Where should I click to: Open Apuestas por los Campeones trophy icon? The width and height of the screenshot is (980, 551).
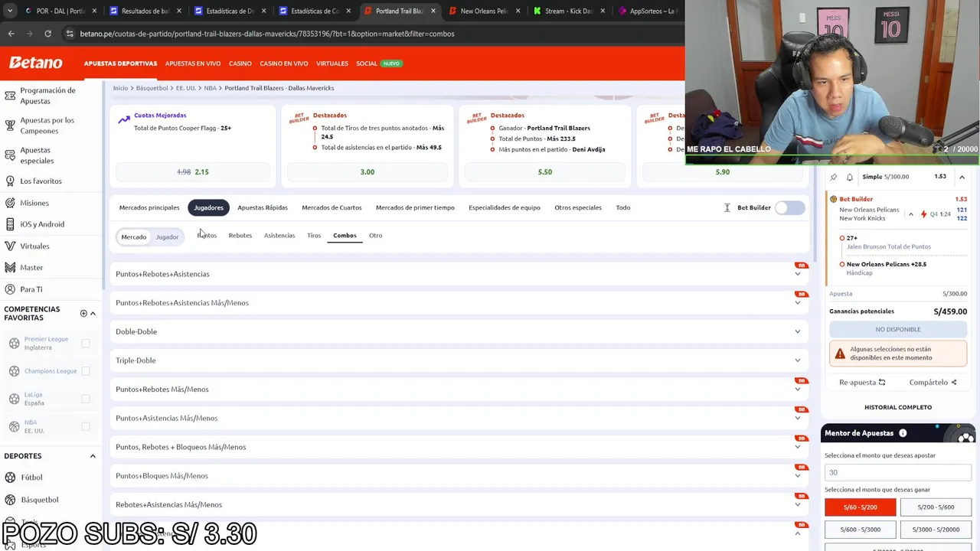coord(10,126)
